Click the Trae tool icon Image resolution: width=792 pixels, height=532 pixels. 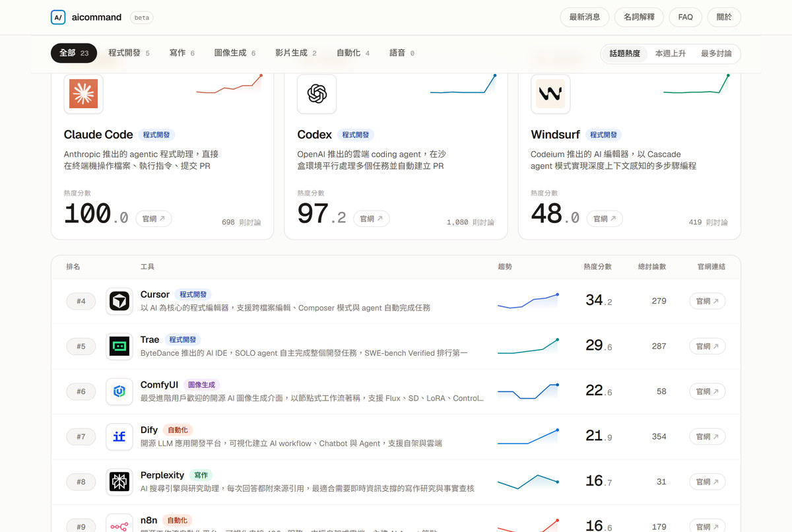click(119, 346)
